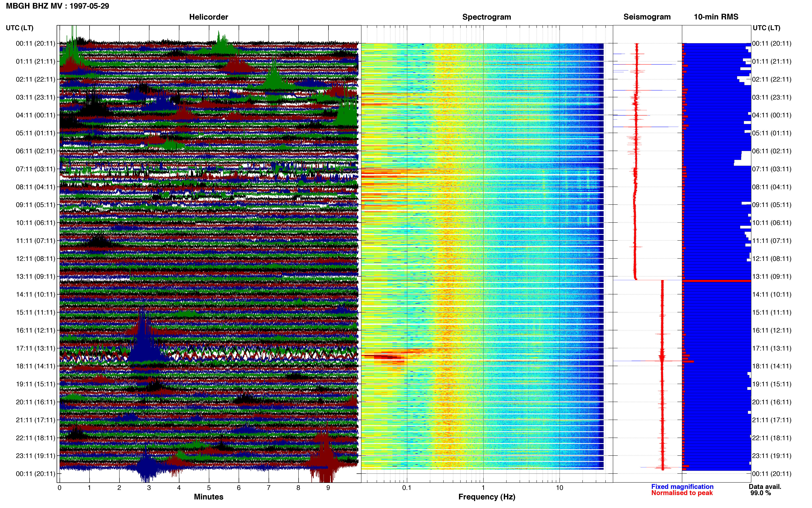Click left time label '04:11 (00:11)'

point(36,115)
